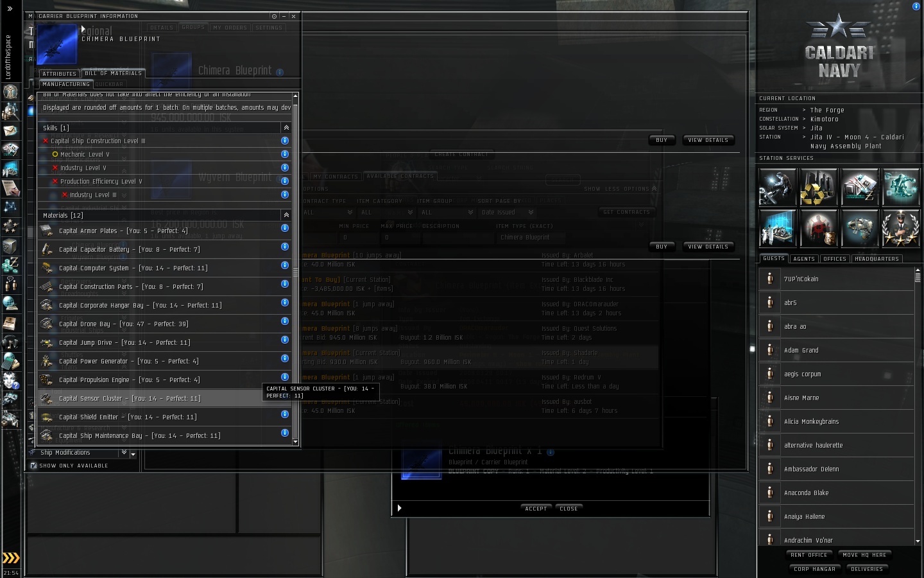Image resolution: width=924 pixels, height=578 pixels.
Task: Show info for Capital Ship Construction Level III
Action: coord(285,141)
